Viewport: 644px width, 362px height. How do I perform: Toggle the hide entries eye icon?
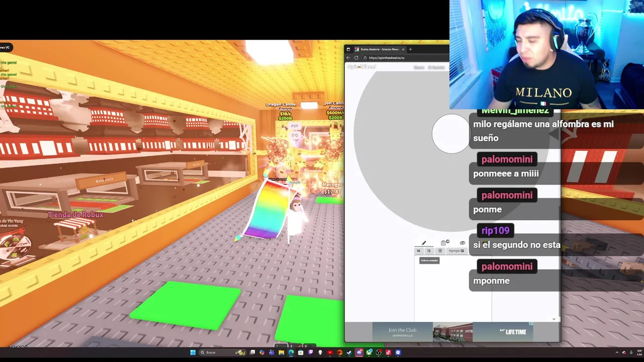coord(462,243)
